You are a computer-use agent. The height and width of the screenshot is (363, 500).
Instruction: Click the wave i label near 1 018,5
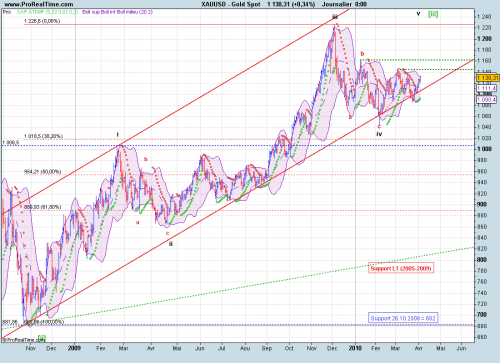(x=117, y=135)
